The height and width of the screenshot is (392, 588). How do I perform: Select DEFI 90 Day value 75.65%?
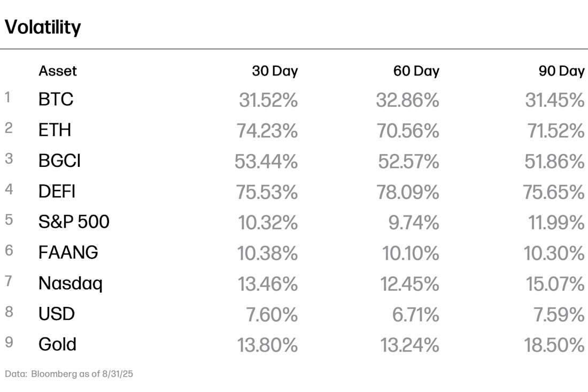[554, 192]
